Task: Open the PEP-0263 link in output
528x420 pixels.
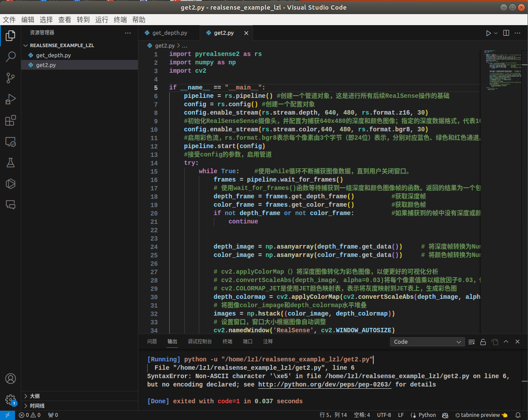Action: coord(325,385)
